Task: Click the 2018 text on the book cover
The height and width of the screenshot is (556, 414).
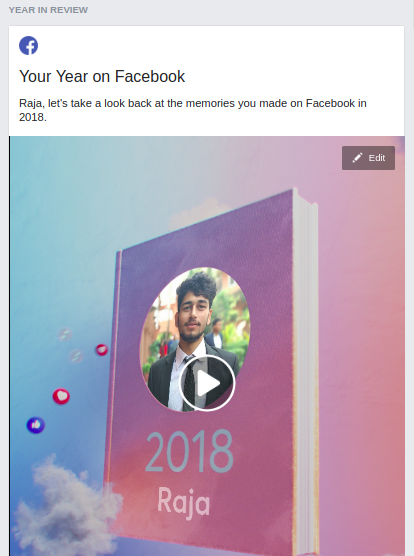Action: tap(189, 451)
